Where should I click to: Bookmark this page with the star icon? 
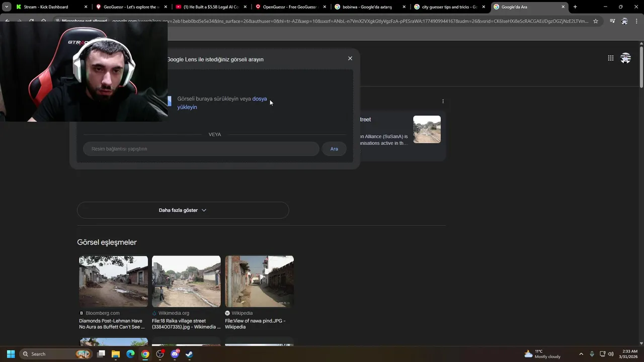(596, 21)
